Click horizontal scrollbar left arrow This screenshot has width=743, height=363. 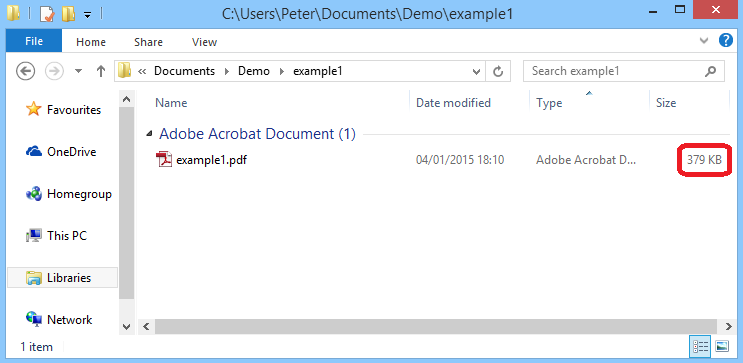[x=146, y=327]
